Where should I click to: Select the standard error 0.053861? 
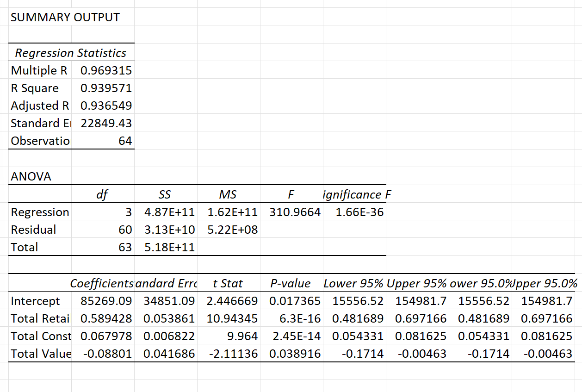[x=169, y=318]
